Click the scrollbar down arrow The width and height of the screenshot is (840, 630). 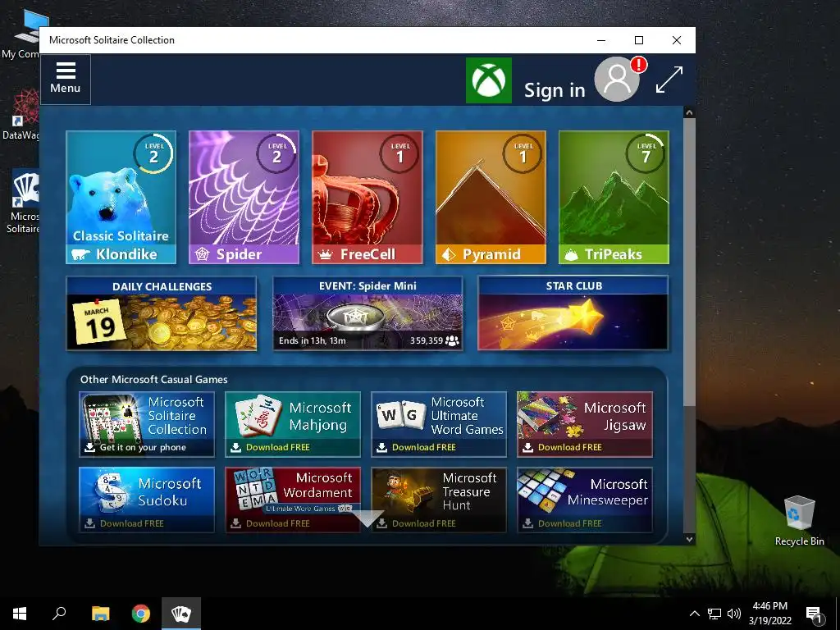(689, 540)
